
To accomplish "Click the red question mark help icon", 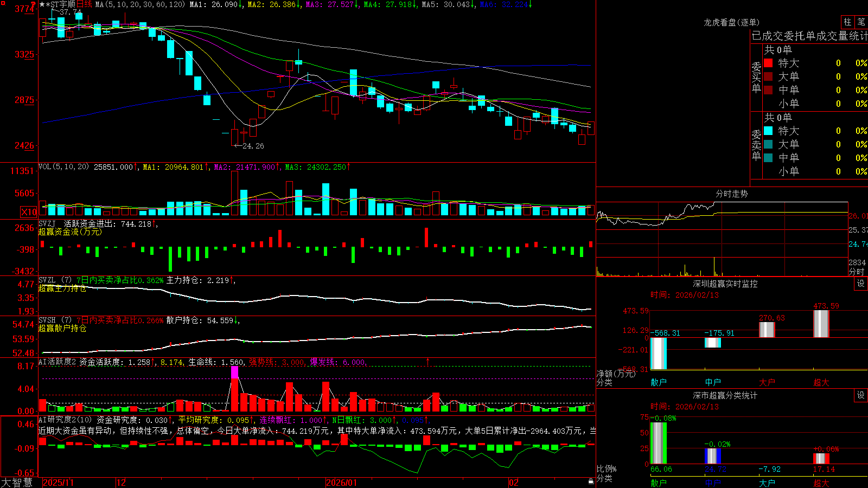I will click(33, 5).
